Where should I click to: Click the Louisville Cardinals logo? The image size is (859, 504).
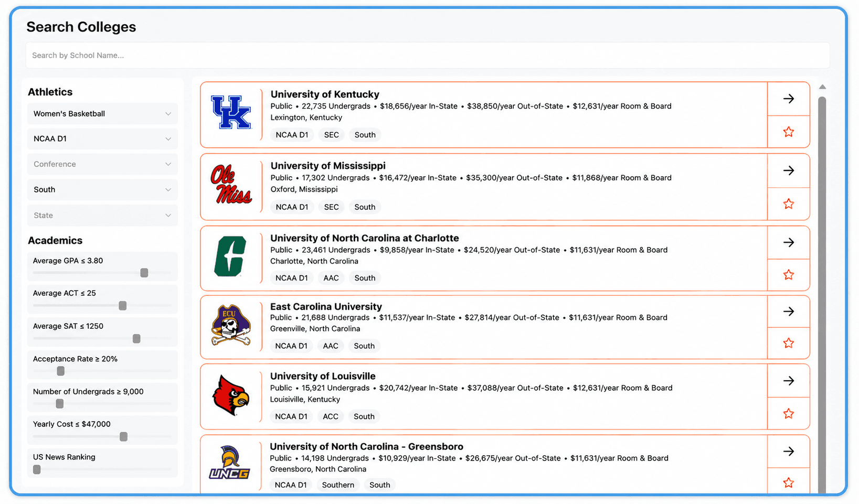231,395
